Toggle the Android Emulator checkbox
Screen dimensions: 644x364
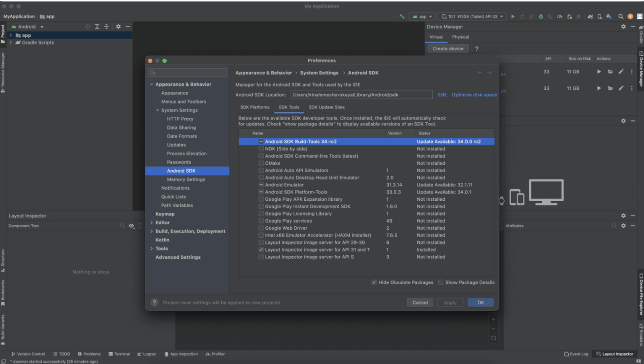tap(261, 185)
